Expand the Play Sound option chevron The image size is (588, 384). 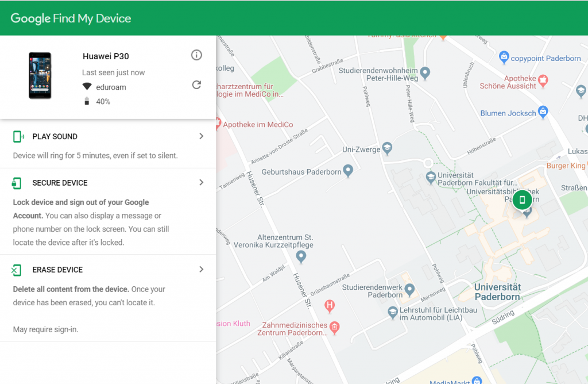pos(202,136)
